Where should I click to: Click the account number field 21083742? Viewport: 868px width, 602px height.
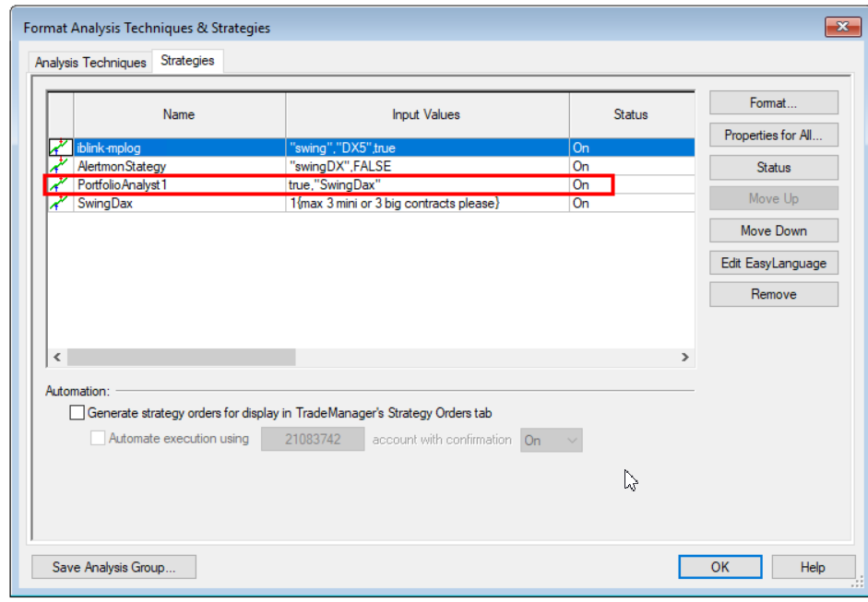tap(313, 440)
